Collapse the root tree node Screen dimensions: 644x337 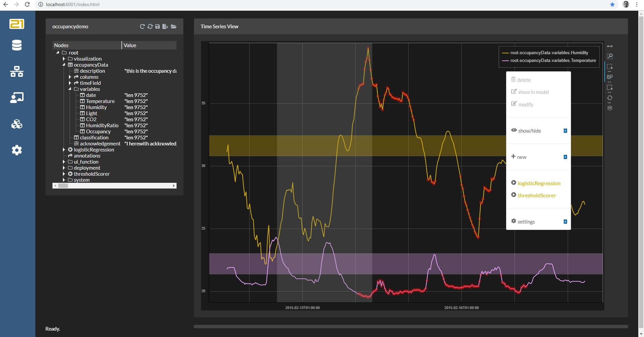[x=58, y=53]
